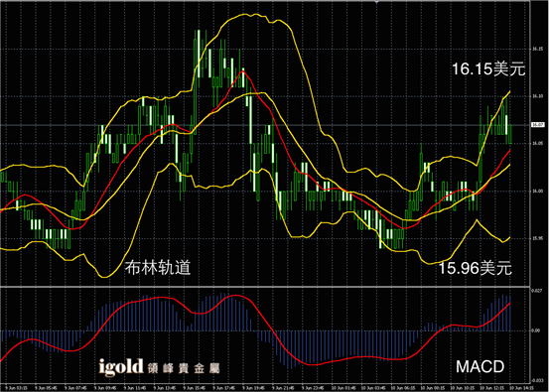Click the tallest white candlestick near the peak

(x=199, y=54)
